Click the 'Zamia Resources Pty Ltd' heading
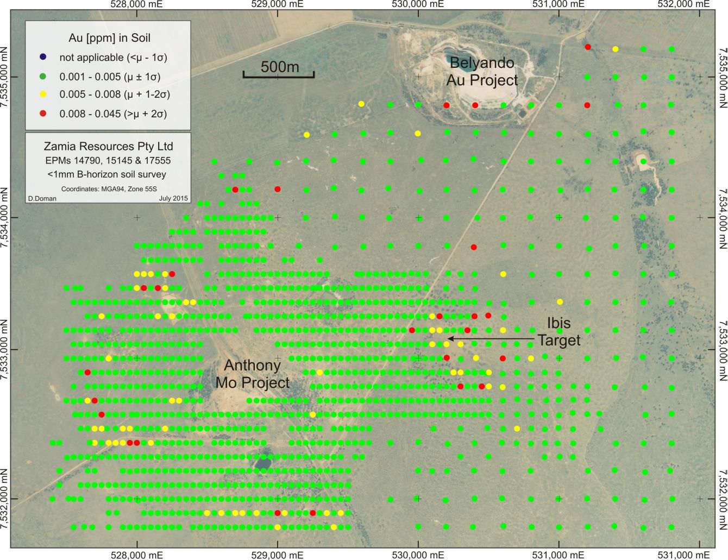This screenshot has height=560, width=728. (x=109, y=147)
